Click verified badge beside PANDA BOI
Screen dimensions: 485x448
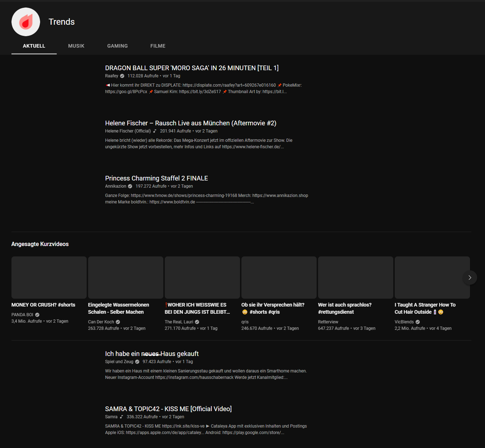tap(37, 315)
